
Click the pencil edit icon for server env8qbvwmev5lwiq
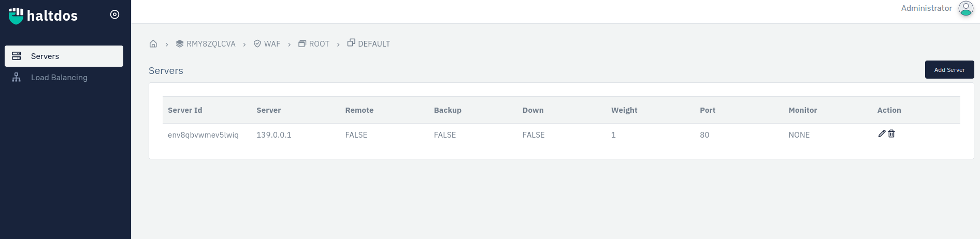pyautogui.click(x=882, y=133)
